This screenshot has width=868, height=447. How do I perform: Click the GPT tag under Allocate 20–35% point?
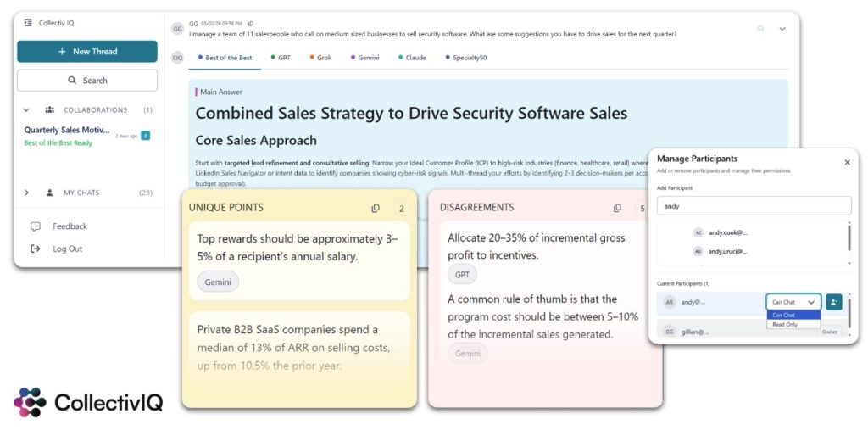point(462,274)
